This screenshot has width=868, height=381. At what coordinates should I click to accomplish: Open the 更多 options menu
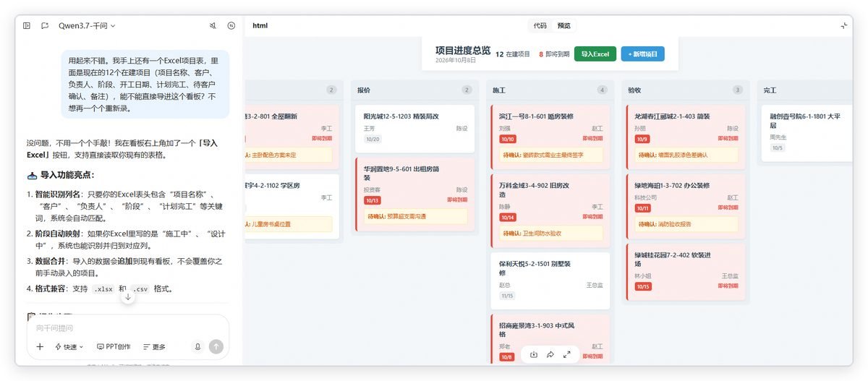(154, 347)
